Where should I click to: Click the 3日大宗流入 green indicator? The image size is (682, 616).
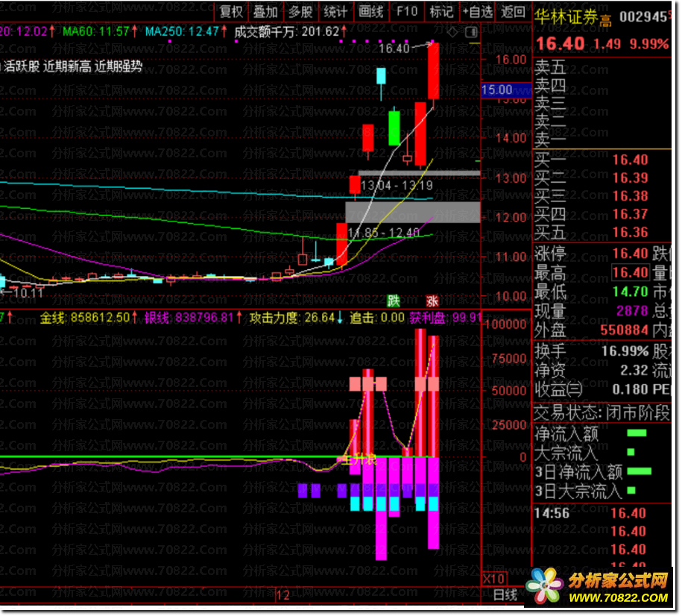pyautogui.click(x=631, y=491)
